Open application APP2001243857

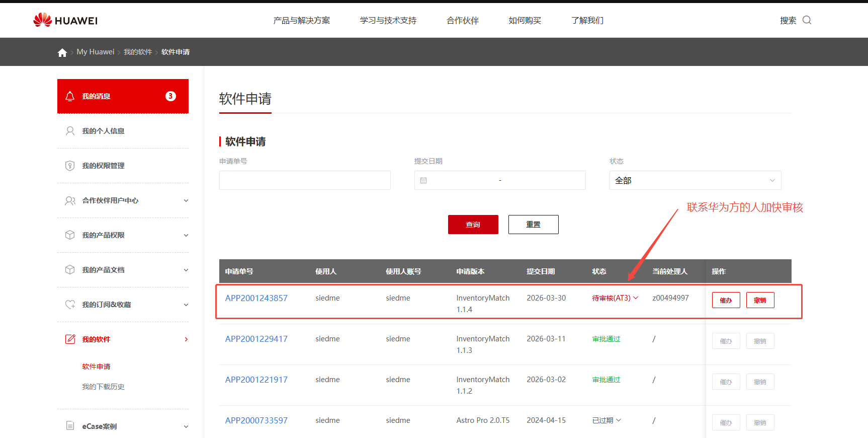point(256,298)
